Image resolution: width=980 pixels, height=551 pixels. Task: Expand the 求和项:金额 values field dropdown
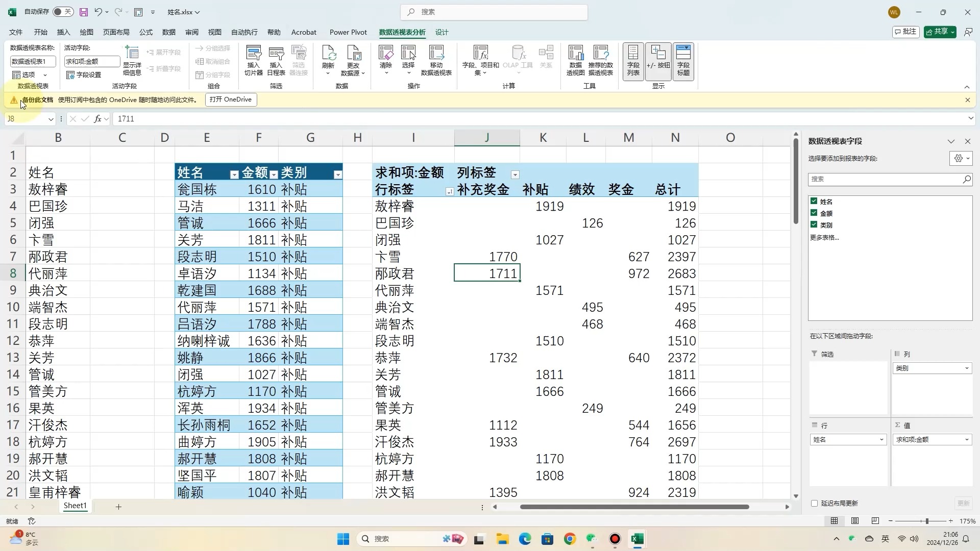point(966,440)
